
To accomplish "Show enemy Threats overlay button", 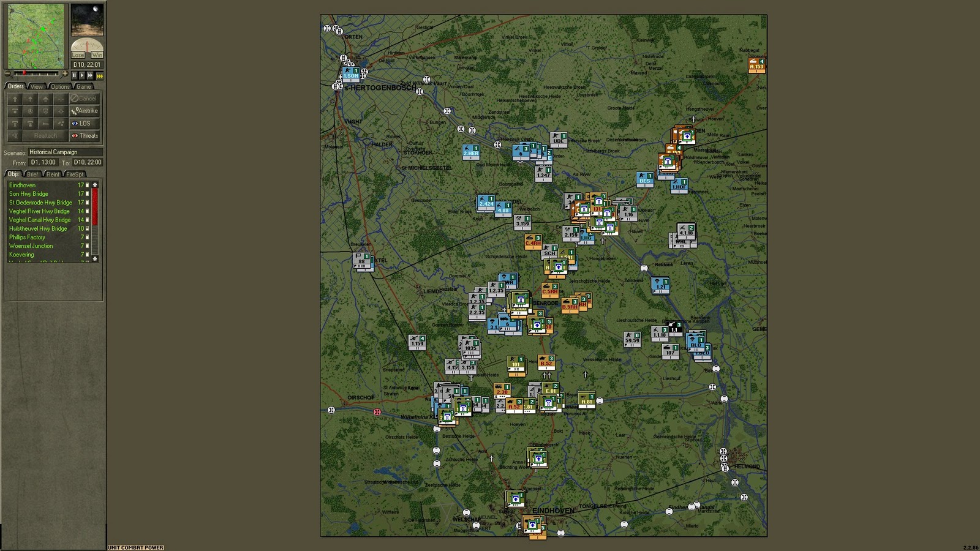I will pos(85,136).
